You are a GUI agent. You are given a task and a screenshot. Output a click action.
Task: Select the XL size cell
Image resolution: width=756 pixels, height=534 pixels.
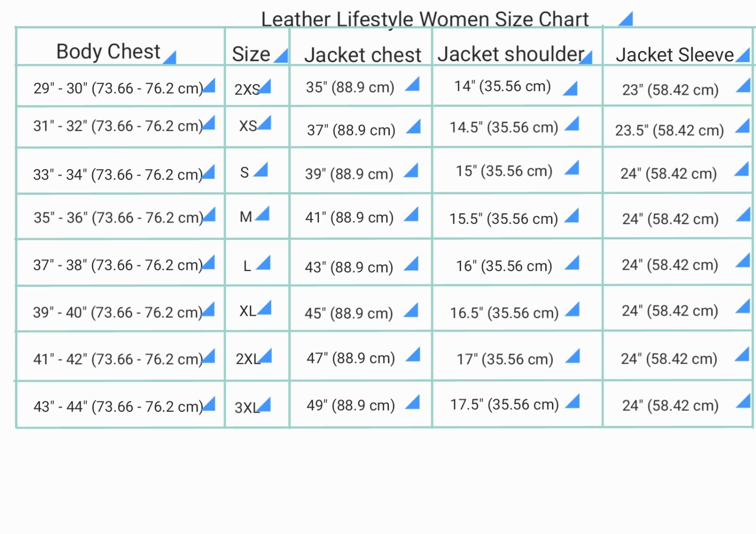[x=248, y=311]
